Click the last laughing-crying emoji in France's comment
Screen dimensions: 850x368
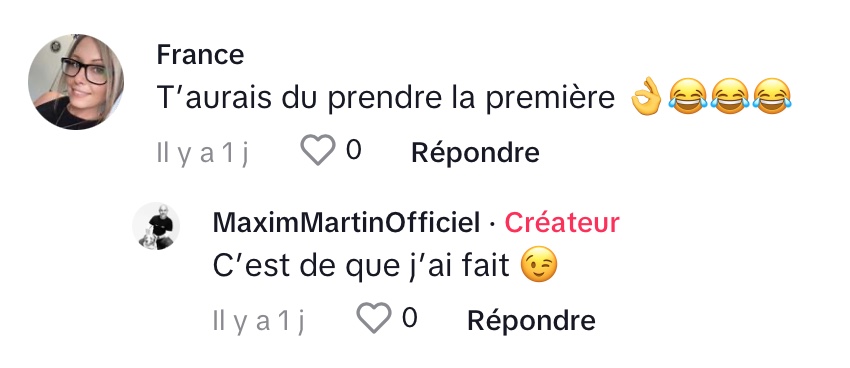point(773,97)
